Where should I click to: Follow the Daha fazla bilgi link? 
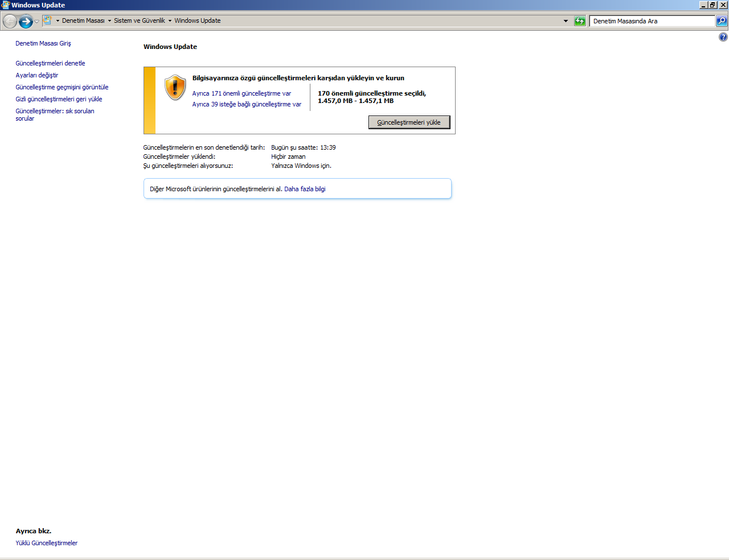point(305,189)
